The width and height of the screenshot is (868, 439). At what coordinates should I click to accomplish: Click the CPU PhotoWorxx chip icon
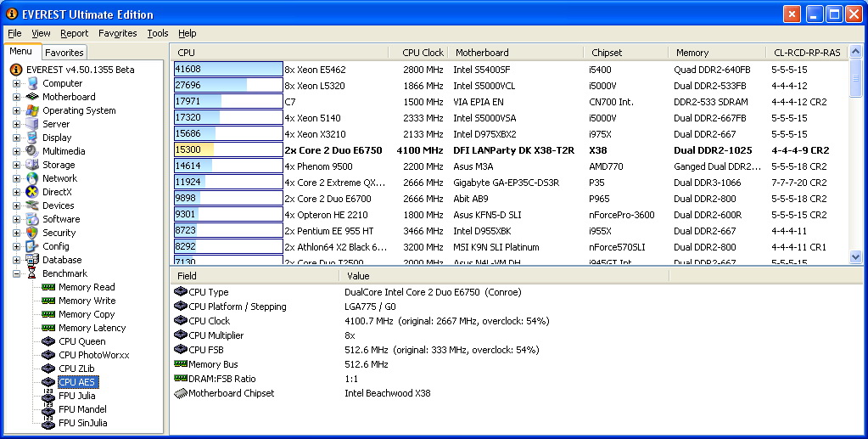pos(48,355)
